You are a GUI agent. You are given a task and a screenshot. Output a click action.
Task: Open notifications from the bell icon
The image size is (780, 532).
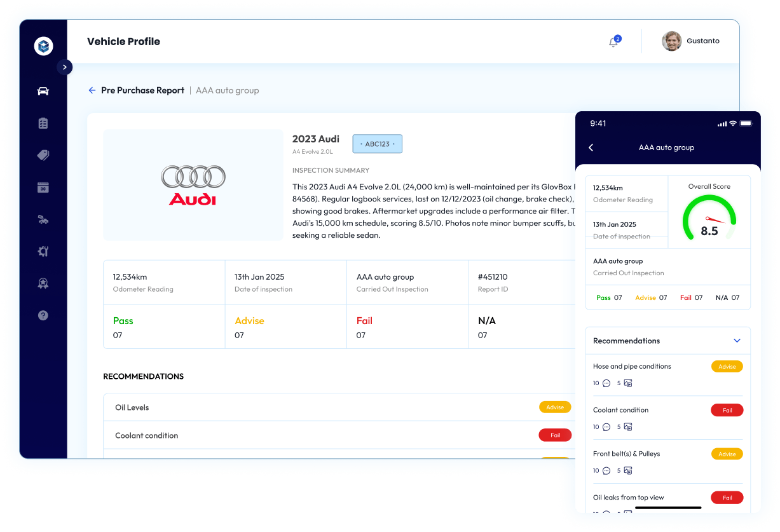coord(612,41)
